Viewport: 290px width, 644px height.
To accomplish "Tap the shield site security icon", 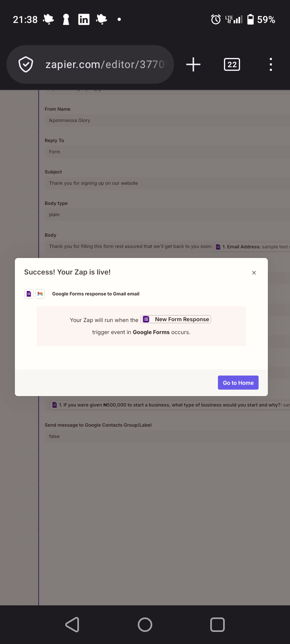I will click(x=26, y=64).
